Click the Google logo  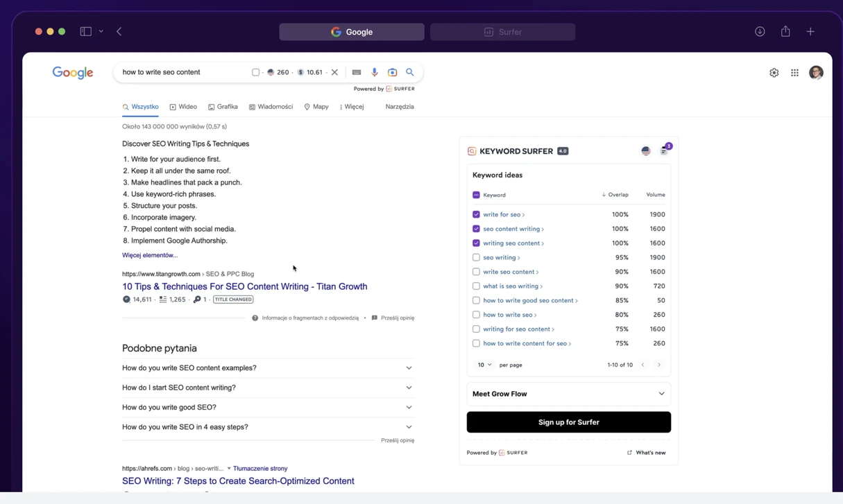click(x=73, y=73)
